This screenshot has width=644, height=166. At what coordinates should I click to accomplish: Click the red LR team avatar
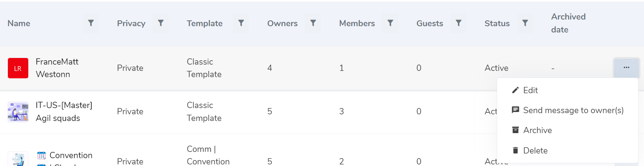click(x=18, y=68)
